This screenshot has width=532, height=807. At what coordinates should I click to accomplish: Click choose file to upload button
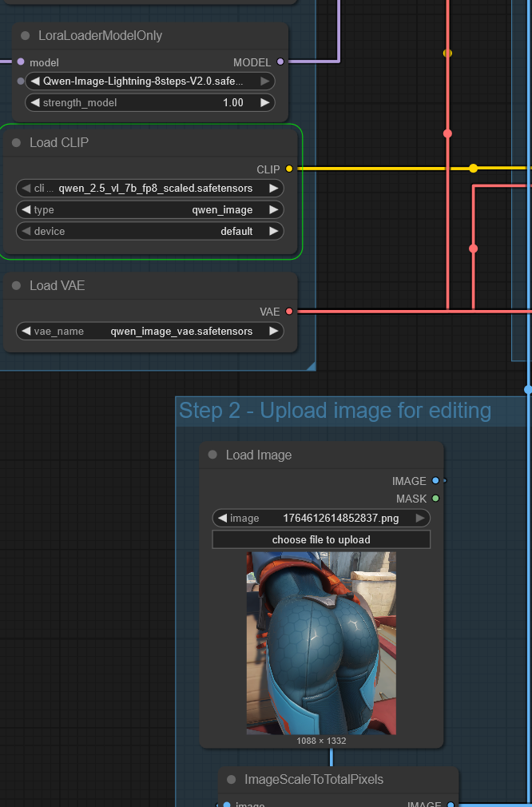321,539
